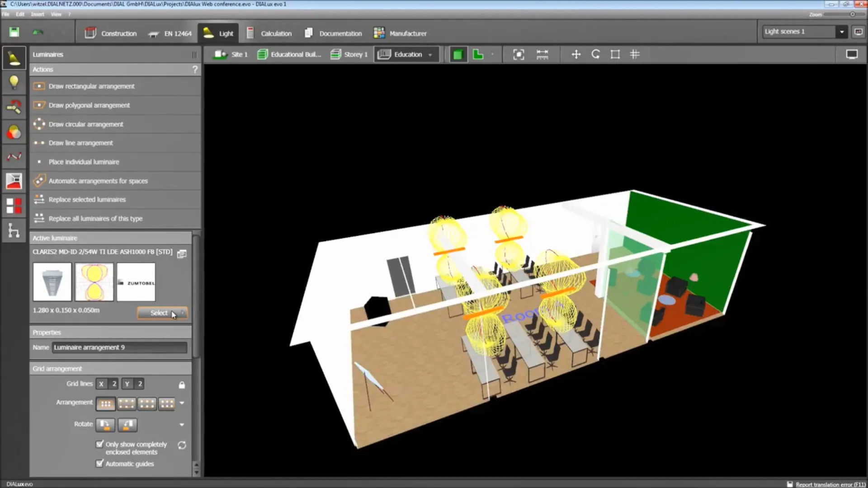The height and width of the screenshot is (488, 868).
Task: Expand the Arrangement options arrow
Action: [182, 403]
